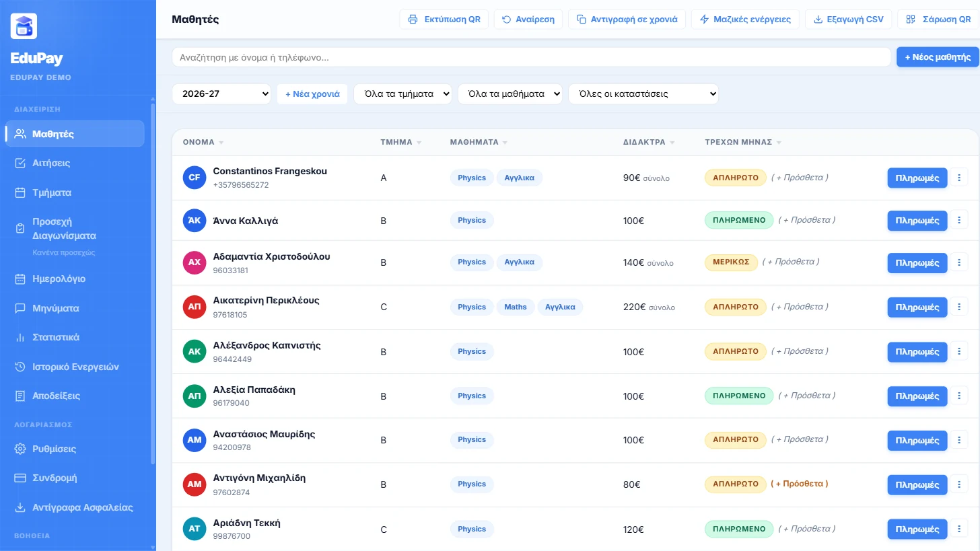This screenshot has height=551, width=980.
Task: Open Πληρωμές for Αλεξία Παπαδάκη
Action: point(917,396)
